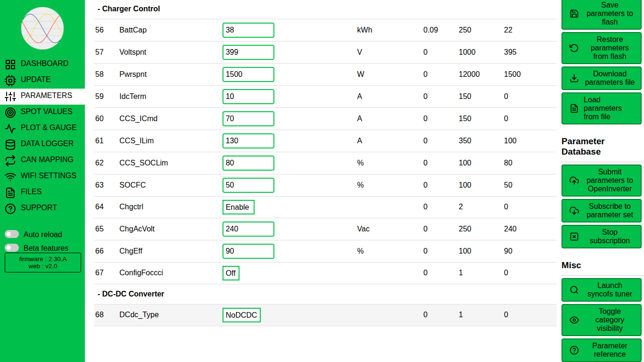This screenshot has height=362, width=644.
Task: Expand the DCdc_Type NoDCDC dropdown
Action: (x=241, y=315)
